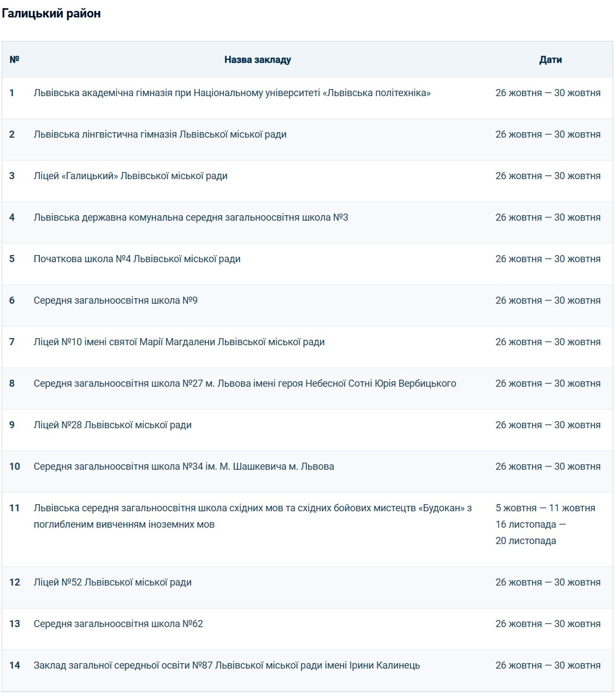Click the dates for Ліцей «Галицький»
616x697 pixels.
click(x=548, y=176)
